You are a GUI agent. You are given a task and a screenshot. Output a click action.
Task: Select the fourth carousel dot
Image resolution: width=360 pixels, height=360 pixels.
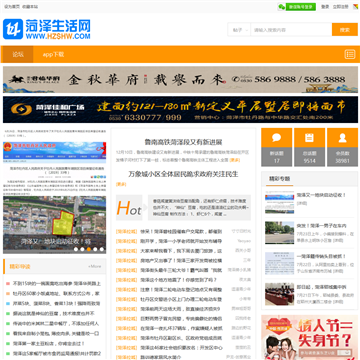coord(95,249)
